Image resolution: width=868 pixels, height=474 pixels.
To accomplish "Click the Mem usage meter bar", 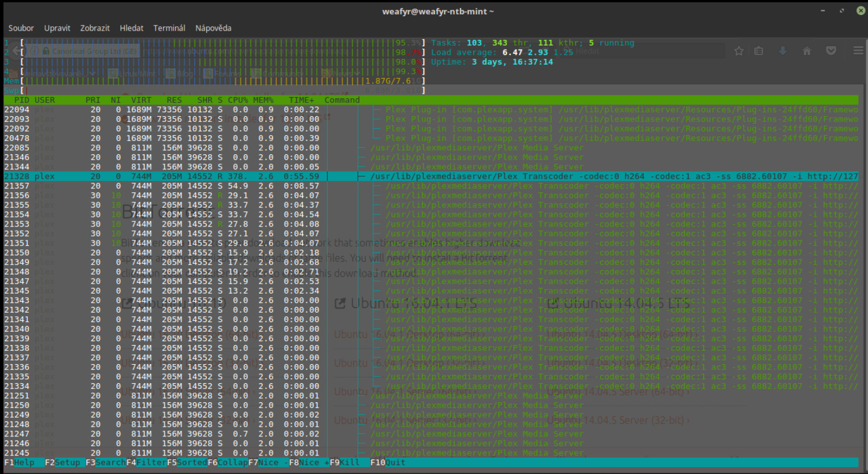I will pos(222,81).
